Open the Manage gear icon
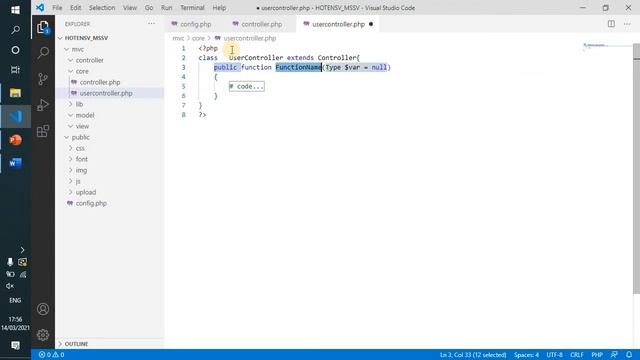The image size is (640, 360). 43,335
